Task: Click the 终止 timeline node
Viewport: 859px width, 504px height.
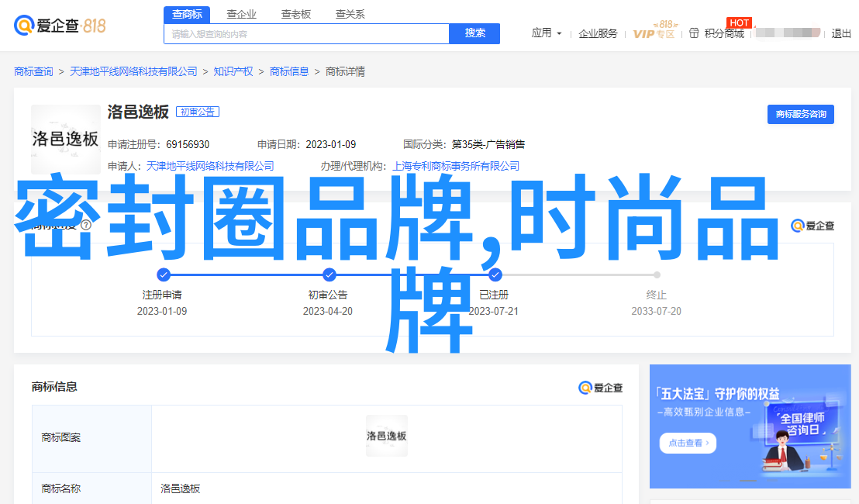Action: click(657, 274)
